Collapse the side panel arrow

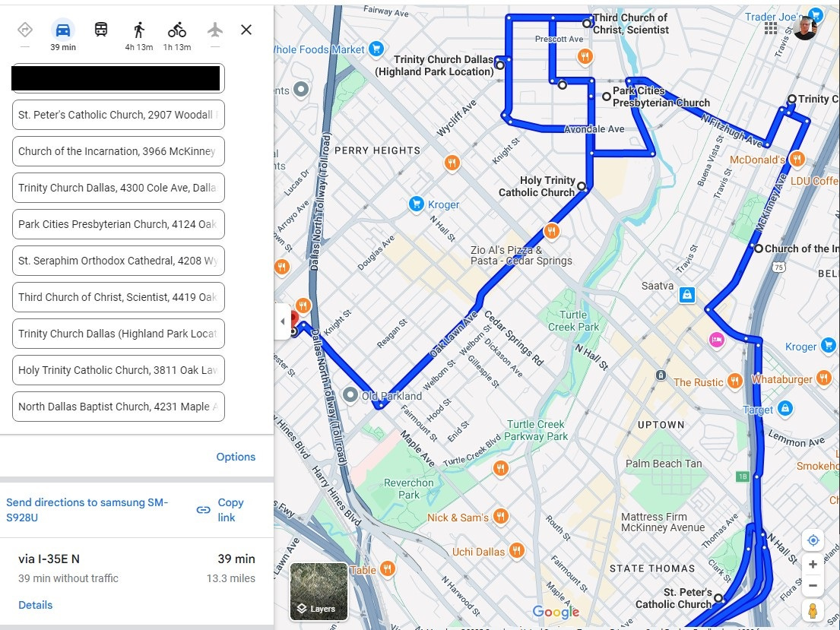pos(282,321)
